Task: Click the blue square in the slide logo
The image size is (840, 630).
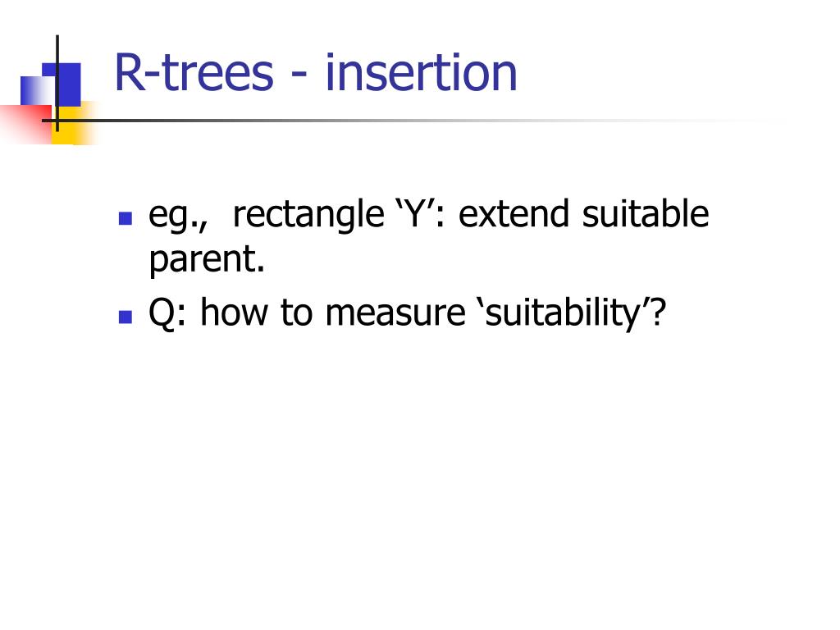Action: click(62, 84)
